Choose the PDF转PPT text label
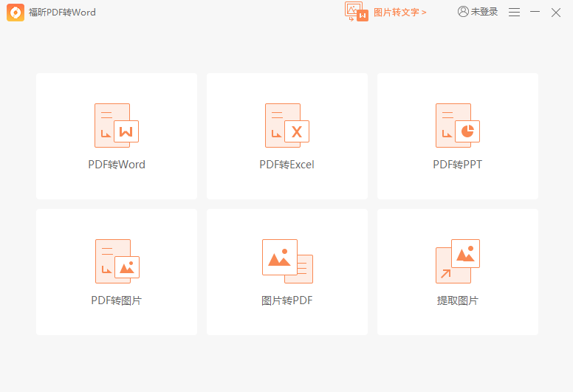 click(457, 165)
